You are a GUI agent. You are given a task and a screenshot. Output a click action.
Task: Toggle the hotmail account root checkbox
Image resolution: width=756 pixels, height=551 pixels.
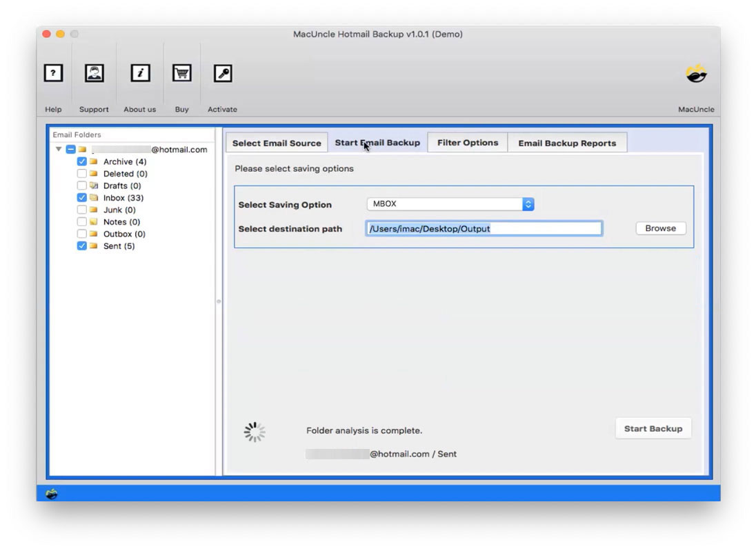click(x=71, y=150)
